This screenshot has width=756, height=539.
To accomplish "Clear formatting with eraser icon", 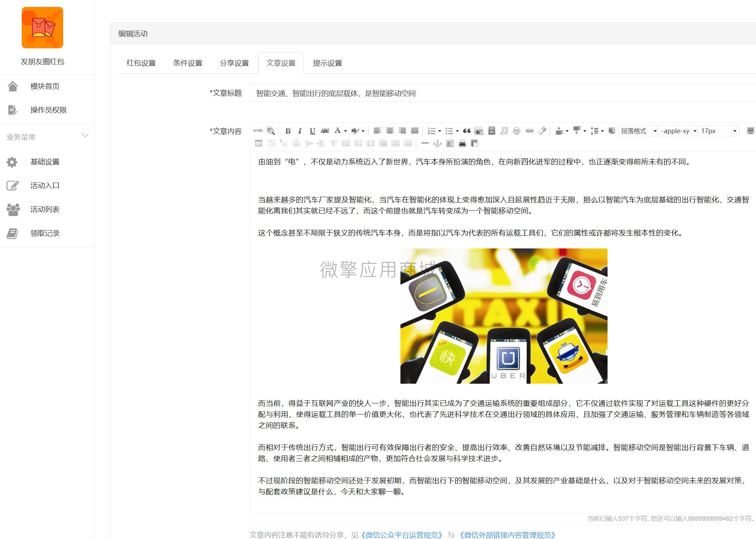I will point(542,131).
